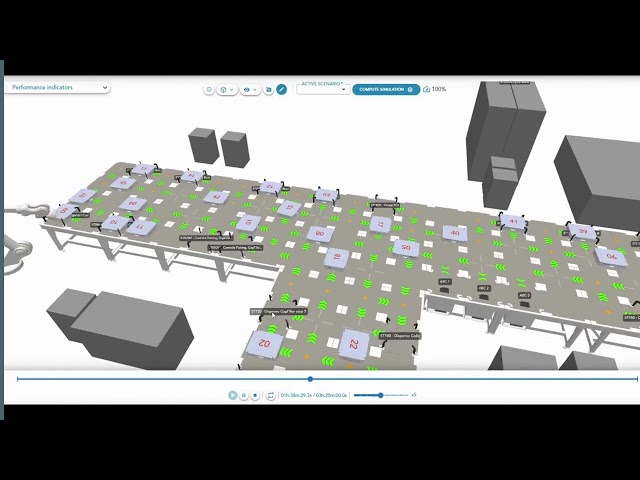Viewport: 640px width, 480px height.
Task: Select carrier pallet 18
Action: 337,257
